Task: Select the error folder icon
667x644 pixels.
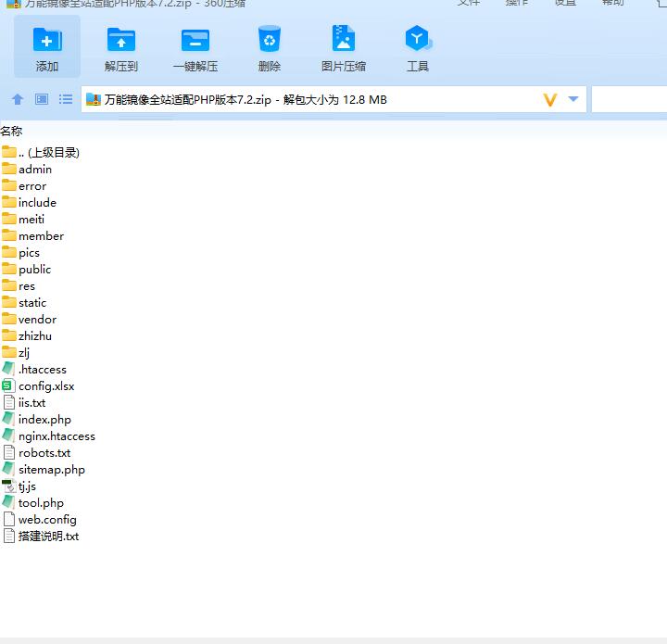Action: (x=9, y=185)
